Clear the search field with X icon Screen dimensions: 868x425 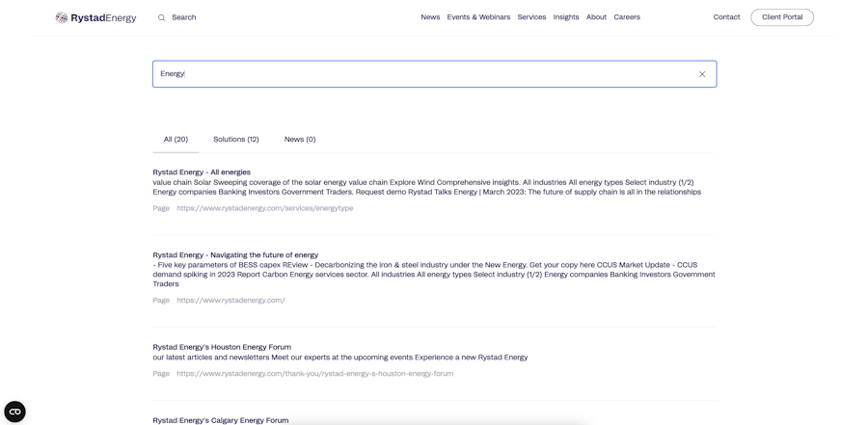point(702,74)
